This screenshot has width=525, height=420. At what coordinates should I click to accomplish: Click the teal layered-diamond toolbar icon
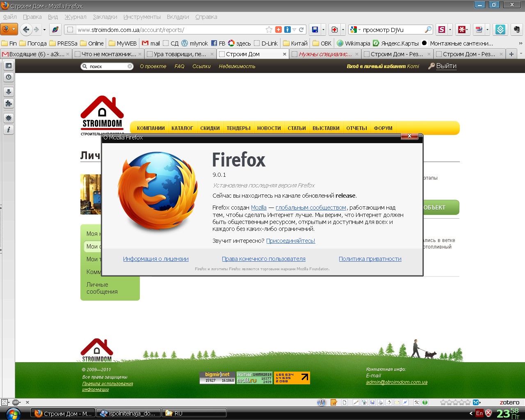pos(500,30)
